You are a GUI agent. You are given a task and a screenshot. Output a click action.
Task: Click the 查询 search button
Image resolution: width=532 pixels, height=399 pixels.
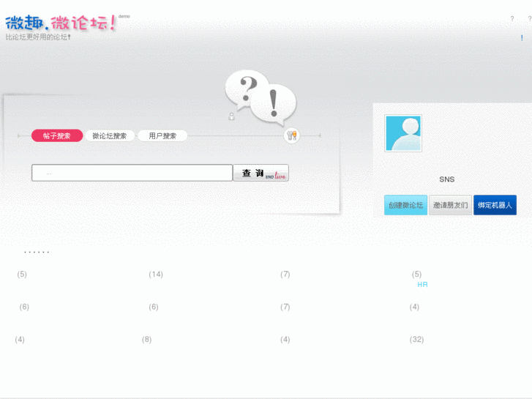click(261, 173)
